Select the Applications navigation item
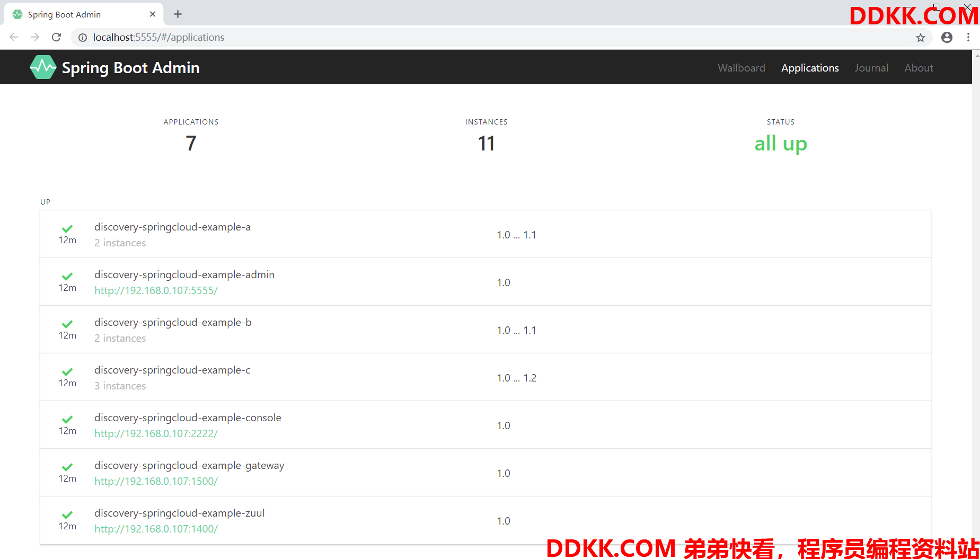This screenshot has width=980, height=559. [810, 68]
